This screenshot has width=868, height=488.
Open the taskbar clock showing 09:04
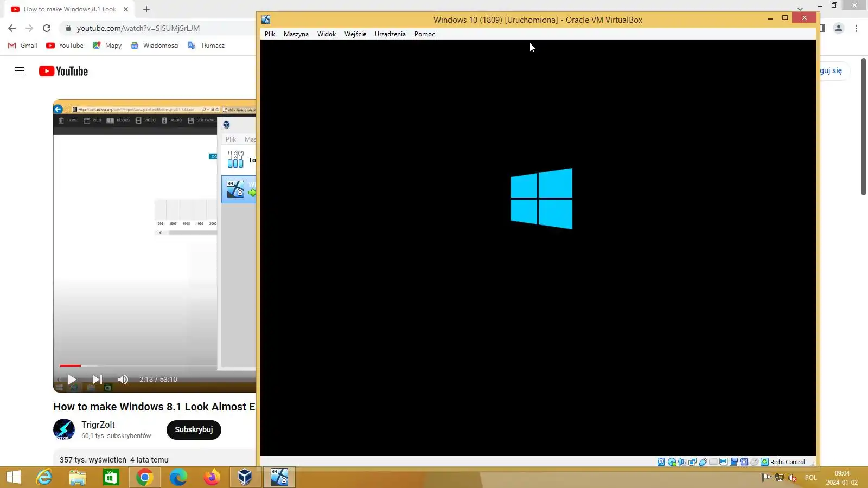pos(842,478)
